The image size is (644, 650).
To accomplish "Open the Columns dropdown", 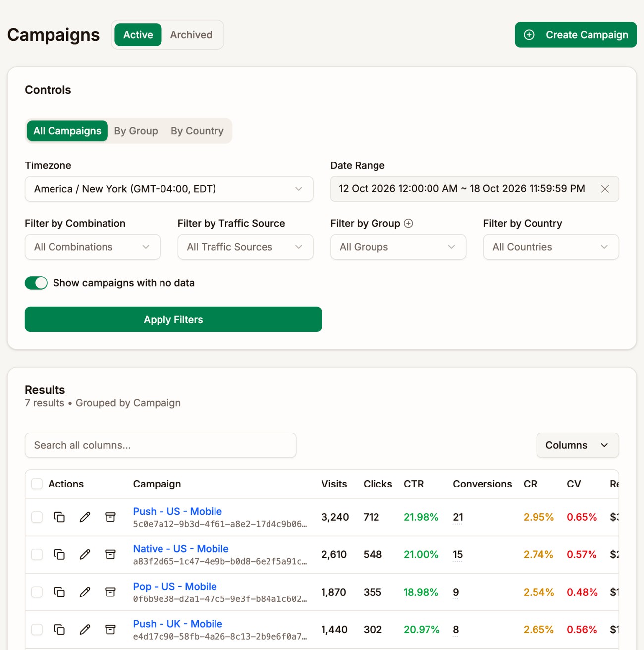I will [x=578, y=445].
